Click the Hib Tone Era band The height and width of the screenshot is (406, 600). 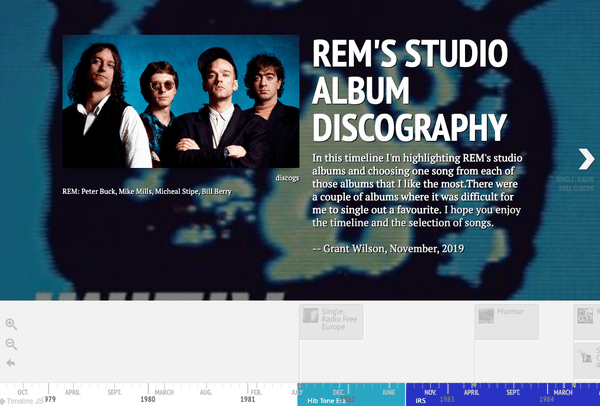pyautogui.click(x=351, y=394)
